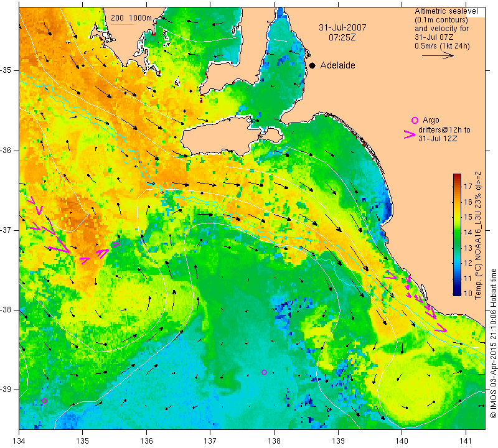Click the Adelaide city label
The width and height of the screenshot is (498, 448).
[x=337, y=65]
